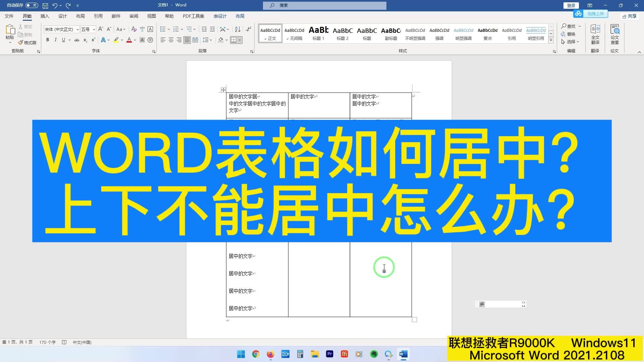Expand the line spacing options
The height and width of the screenshot is (362, 644).
pyautogui.click(x=211, y=40)
